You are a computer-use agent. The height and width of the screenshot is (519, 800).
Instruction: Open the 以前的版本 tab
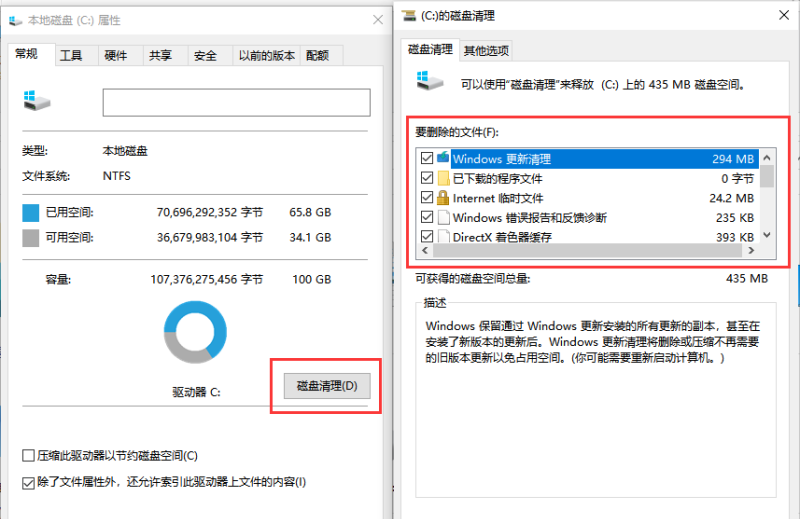tap(267, 55)
